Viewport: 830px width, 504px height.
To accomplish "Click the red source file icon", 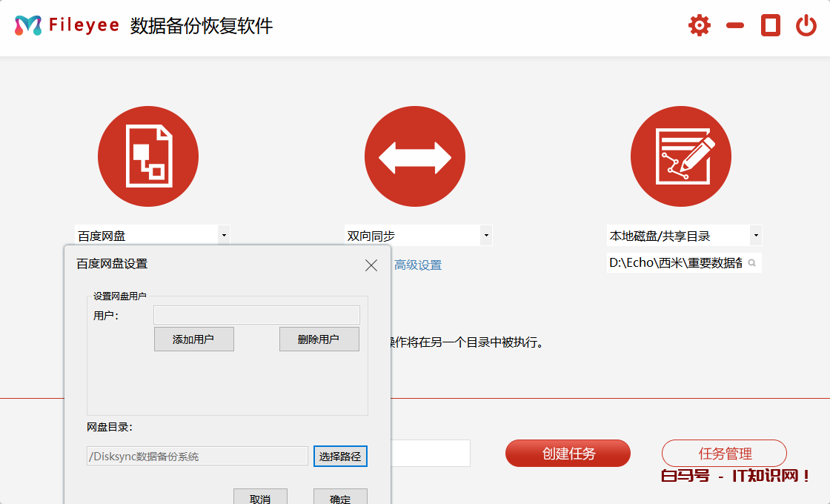I will pos(148,156).
